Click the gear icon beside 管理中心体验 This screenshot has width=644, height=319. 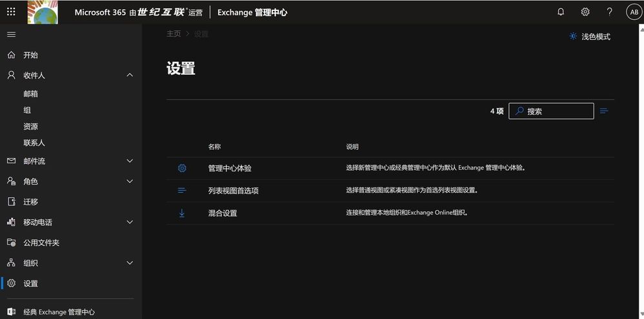click(182, 168)
